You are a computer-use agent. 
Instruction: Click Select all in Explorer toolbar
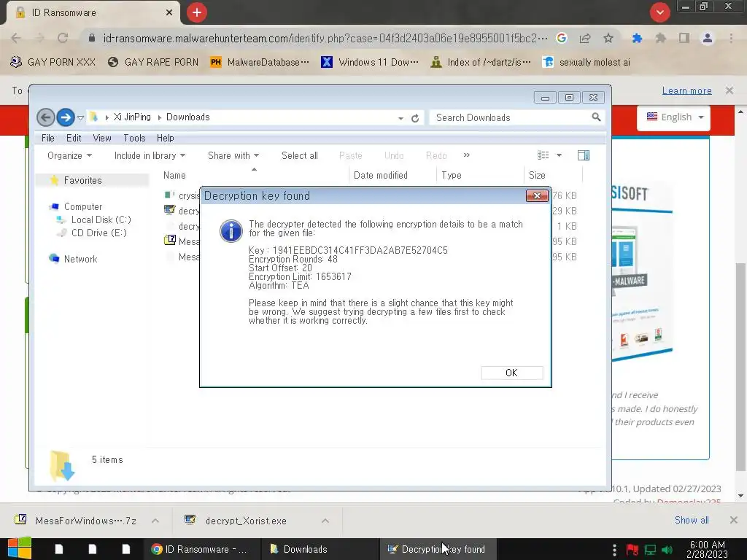(x=300, y=156)
